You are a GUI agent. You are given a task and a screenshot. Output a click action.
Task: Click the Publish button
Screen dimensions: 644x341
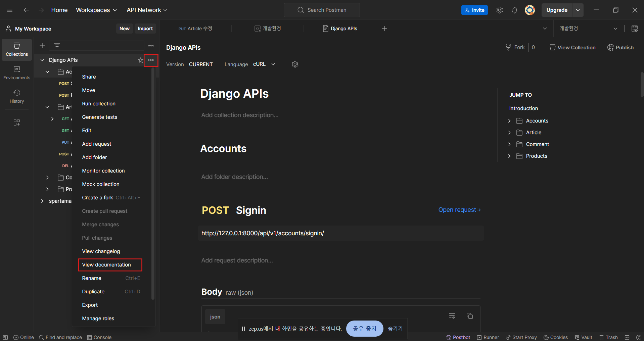620,48
